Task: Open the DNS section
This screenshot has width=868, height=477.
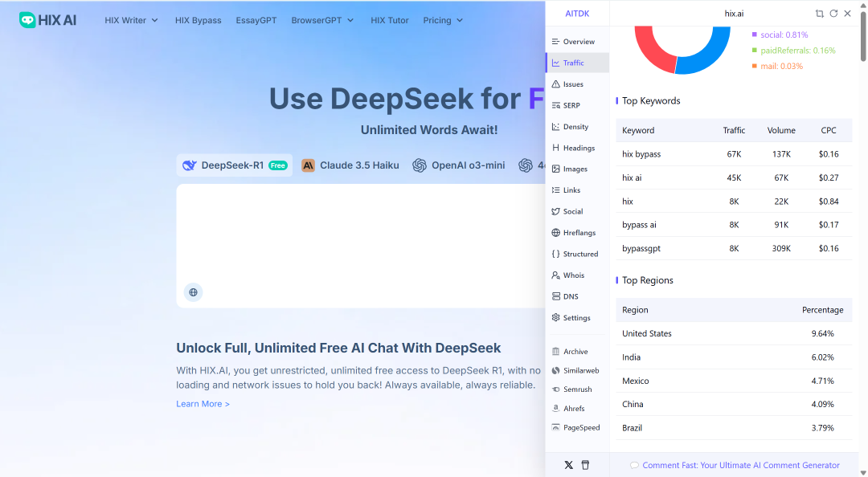Action: pyautogui.click(x=577, y=296)
